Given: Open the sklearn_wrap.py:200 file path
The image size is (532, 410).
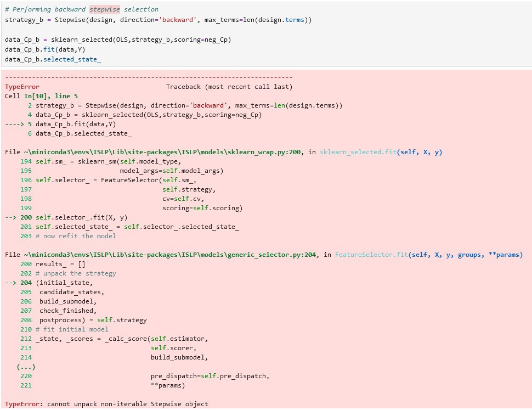Looking at the screenshot, I should 154,152.
